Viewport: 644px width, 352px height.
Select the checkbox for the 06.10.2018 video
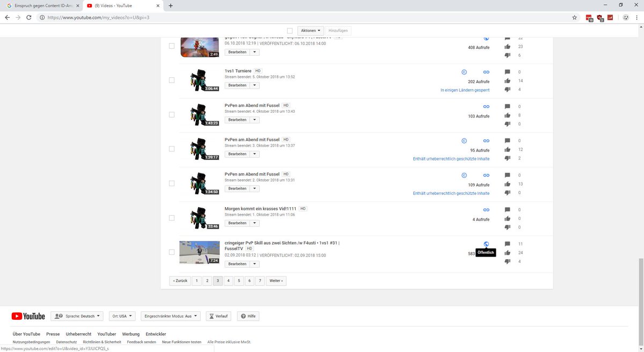tap(172, 46)
